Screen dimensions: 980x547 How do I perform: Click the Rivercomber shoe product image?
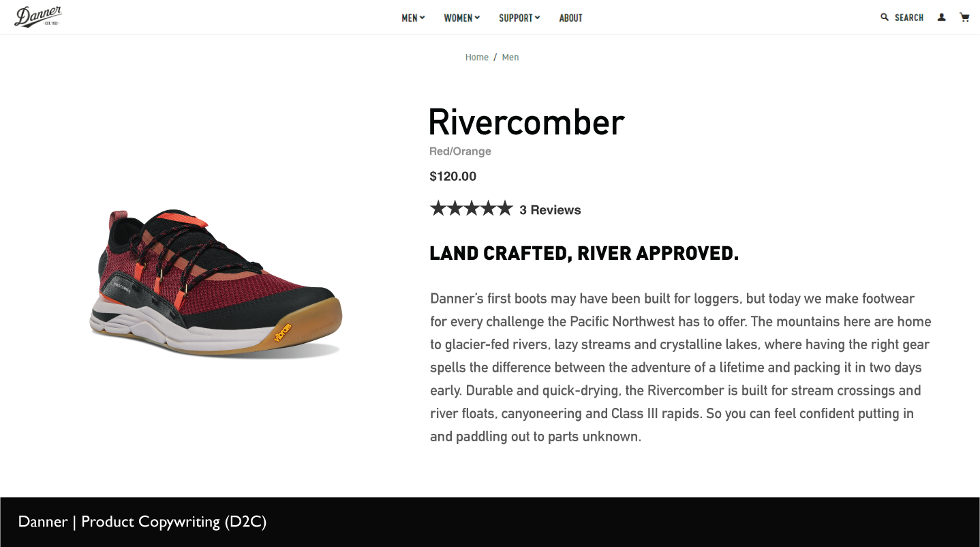pos(215,283)
